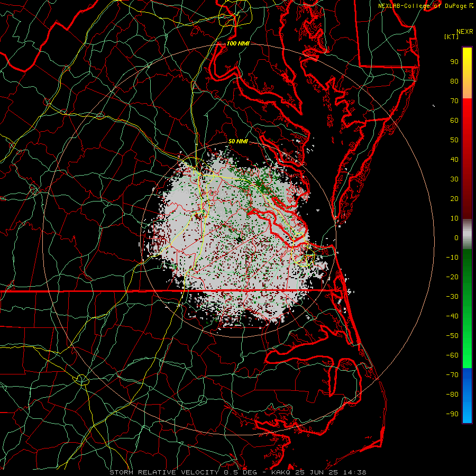476x476 pixels.
Task: Click the 0 value on the velocity scale
Action: [456, 238]
